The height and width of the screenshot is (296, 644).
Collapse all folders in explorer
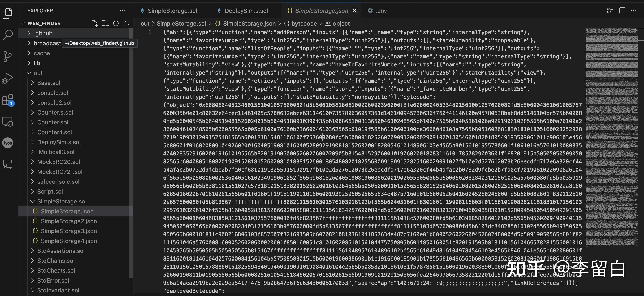[x=127, y=24]
